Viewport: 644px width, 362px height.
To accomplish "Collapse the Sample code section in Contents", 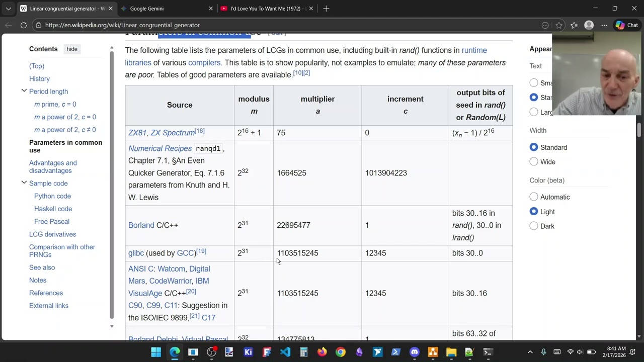I will click(24, 183).
